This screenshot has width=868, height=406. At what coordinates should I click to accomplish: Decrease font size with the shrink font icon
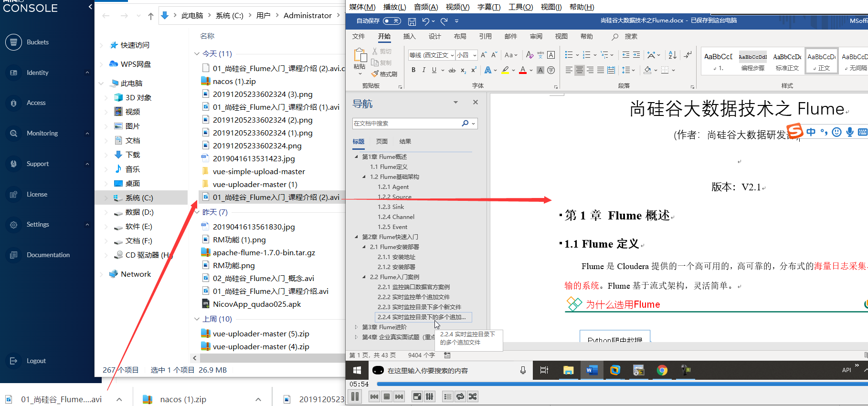click(x=494, y=55)
